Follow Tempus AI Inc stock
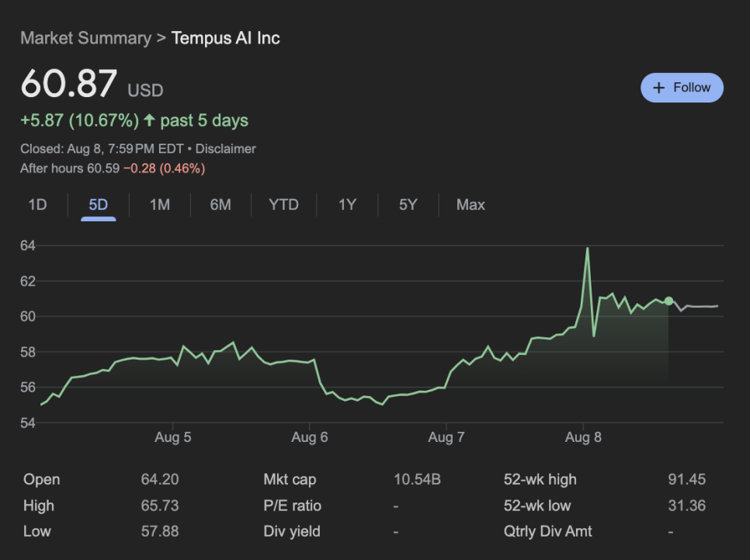Viewport: 750px width, 560px height. [682, 88]
